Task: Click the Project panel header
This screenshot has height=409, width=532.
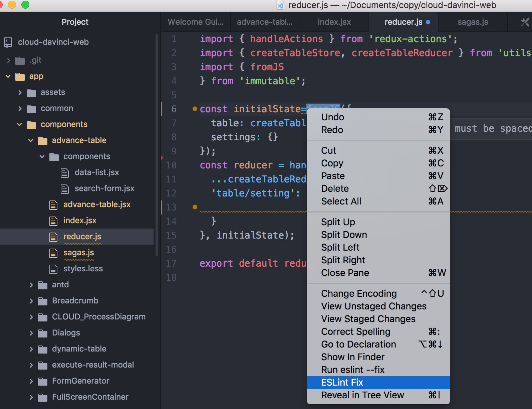Action: coord(75,22)
